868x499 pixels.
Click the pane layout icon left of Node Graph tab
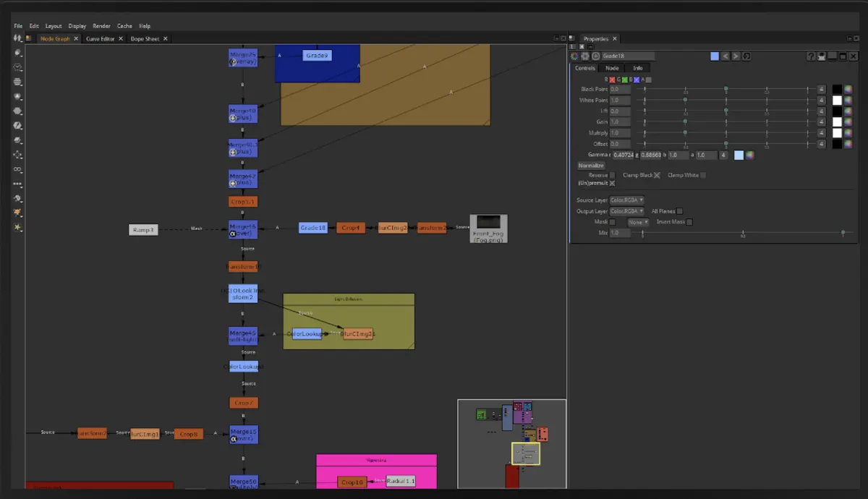click(29, 38)
